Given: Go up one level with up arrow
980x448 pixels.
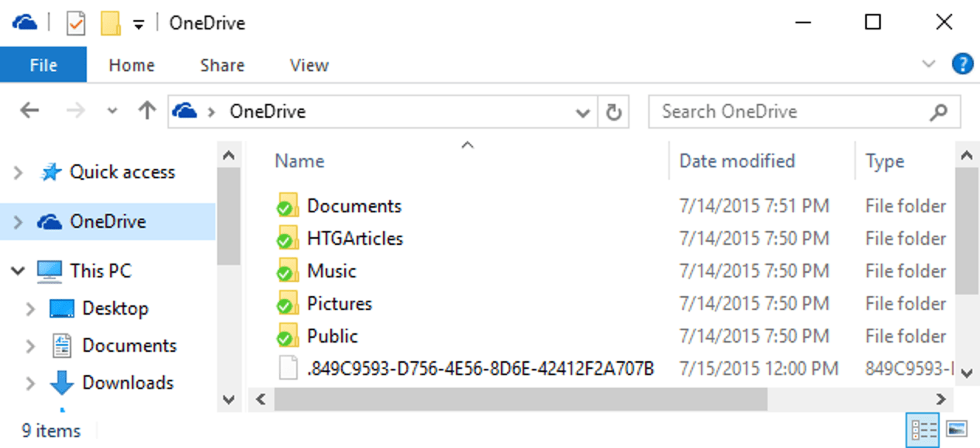Looking at the screenshot, I should click(x=147, y=111).
